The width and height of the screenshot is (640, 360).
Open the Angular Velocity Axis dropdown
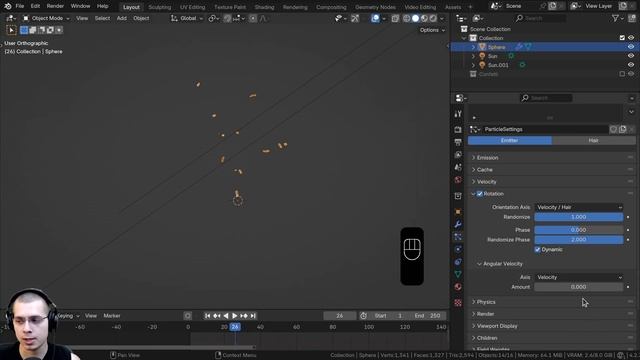click(578, 277)
